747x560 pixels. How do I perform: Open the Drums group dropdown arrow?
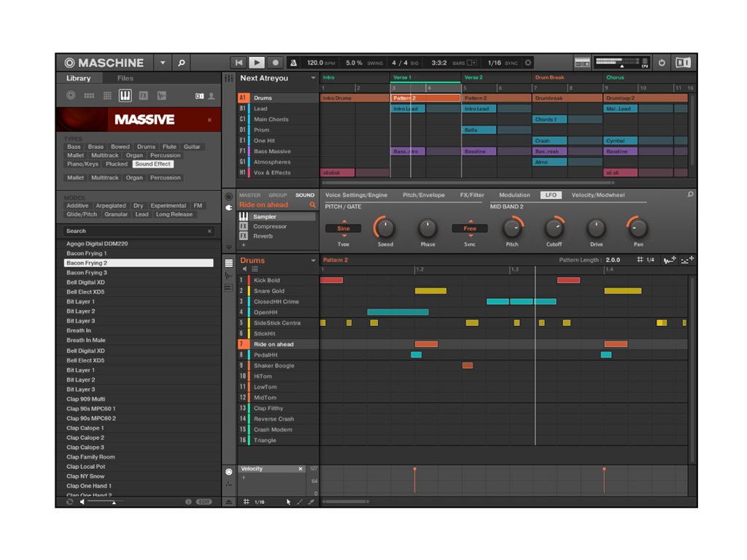pos(313,260)
